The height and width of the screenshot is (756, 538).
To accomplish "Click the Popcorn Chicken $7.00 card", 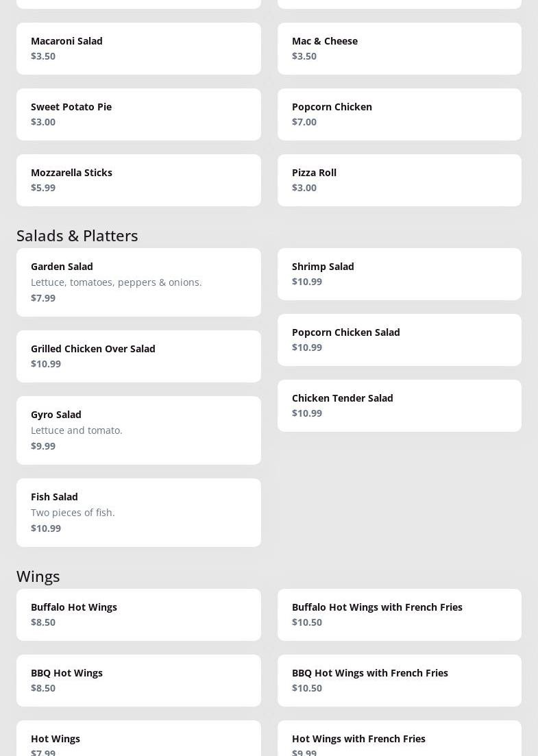I will pyautogui.click(x=399, y=114).
